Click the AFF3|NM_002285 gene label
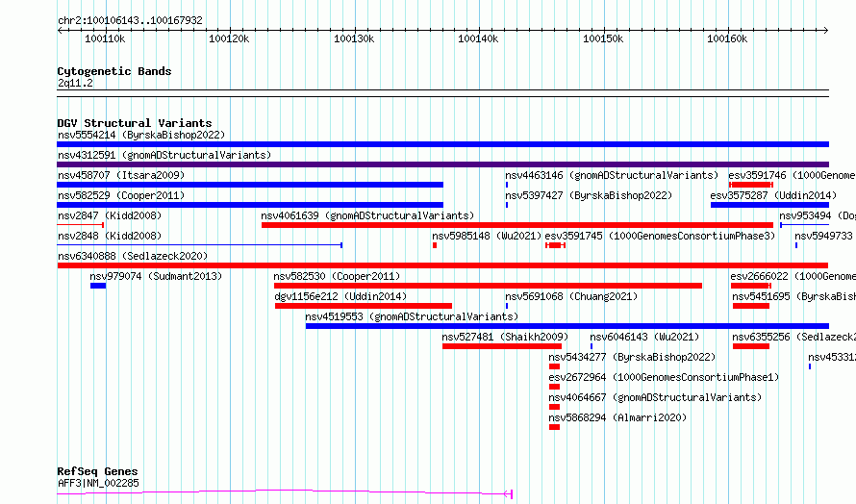 pos(98,483)
